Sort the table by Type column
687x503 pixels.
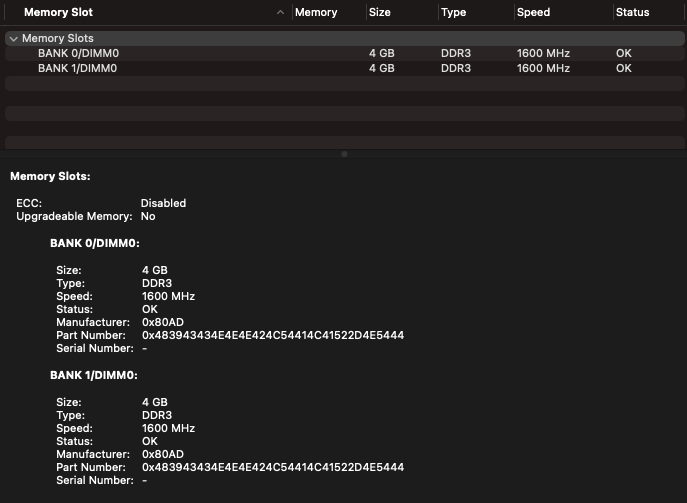(x=454, y=13)
